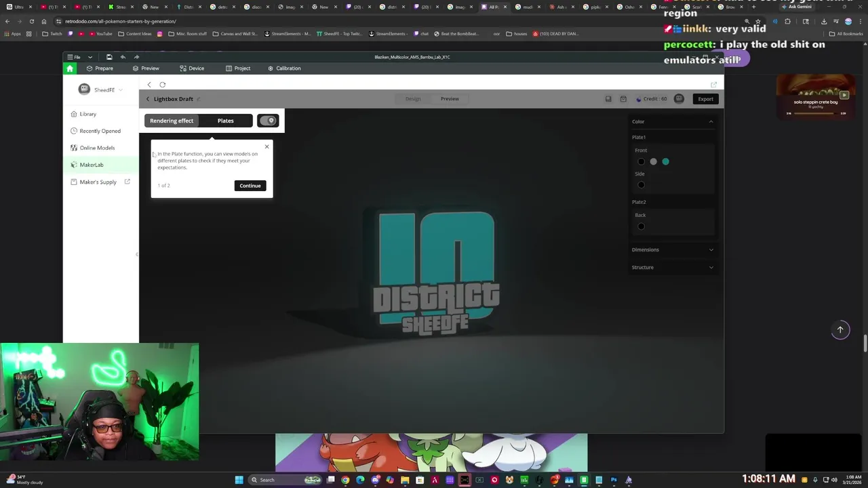Click the Maker's Supply external link icon

click(x=127, y=182)
